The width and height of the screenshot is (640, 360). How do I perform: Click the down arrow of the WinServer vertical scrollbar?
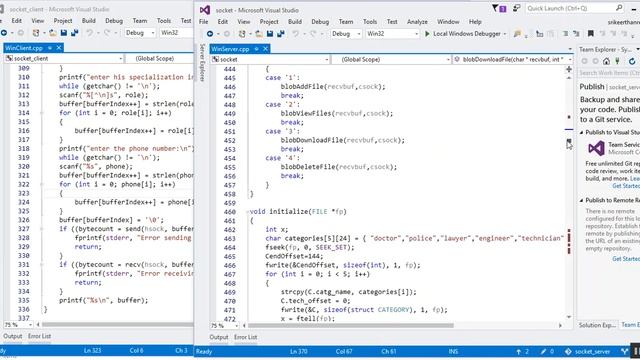569,317
